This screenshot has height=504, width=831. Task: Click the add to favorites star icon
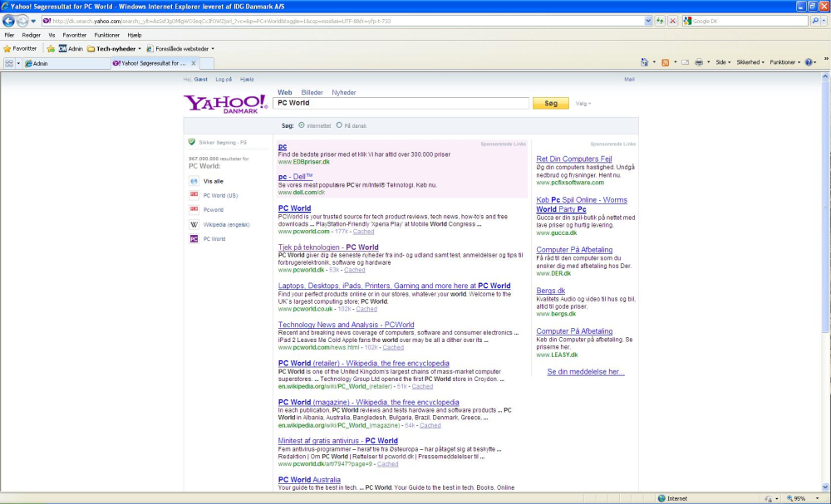coord(51,49)
